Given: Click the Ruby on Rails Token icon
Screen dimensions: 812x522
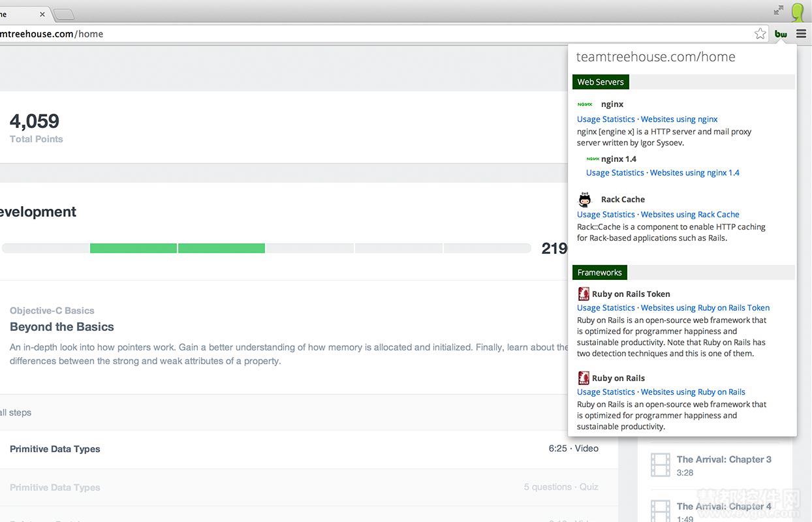Looking at the screenshot, I should tap(584, 294).
